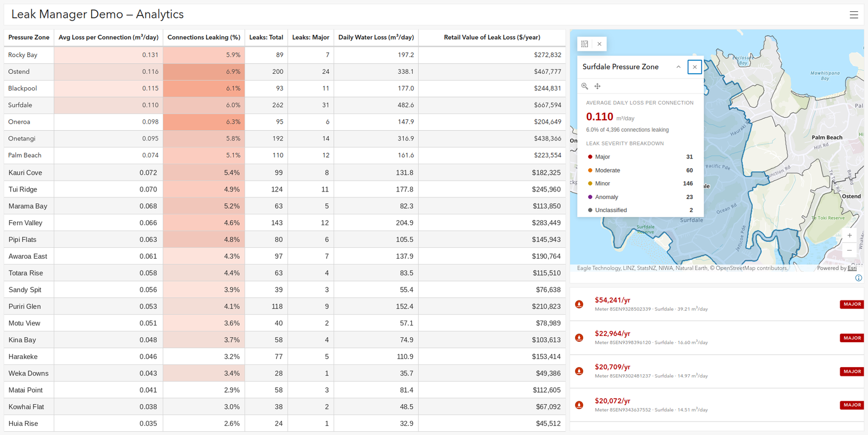Click the zoom-to feature icon in popup

click(585, 86)
